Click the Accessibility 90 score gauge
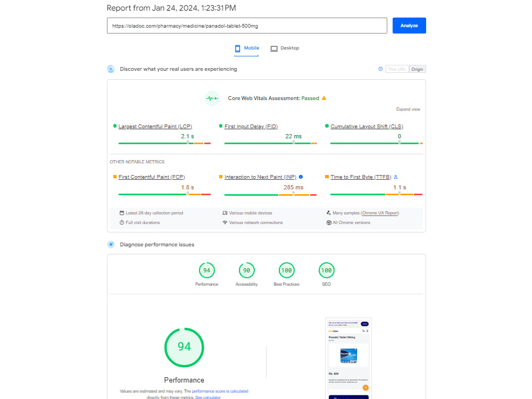 pyautogui.click(x=247, y=270)
